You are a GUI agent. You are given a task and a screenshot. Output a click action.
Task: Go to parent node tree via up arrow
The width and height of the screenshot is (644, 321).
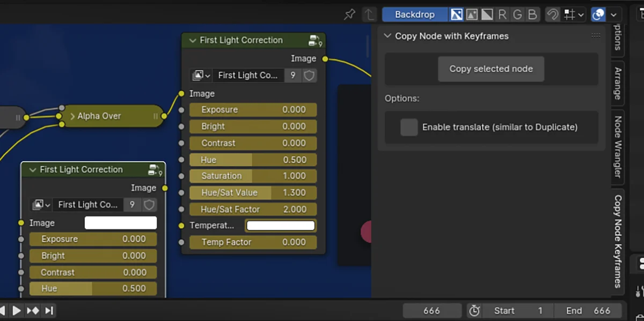click(369, 14)
